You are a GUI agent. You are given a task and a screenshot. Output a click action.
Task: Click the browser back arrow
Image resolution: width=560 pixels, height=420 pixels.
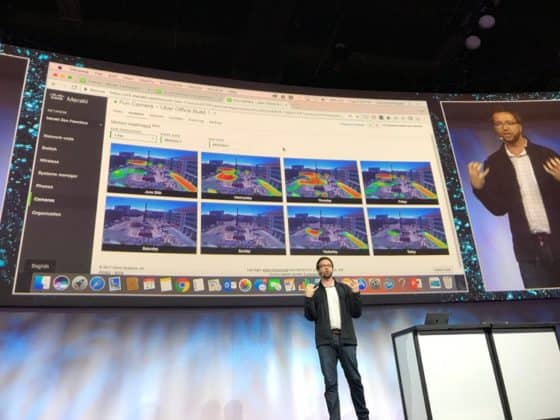click(x=54, y=85)
